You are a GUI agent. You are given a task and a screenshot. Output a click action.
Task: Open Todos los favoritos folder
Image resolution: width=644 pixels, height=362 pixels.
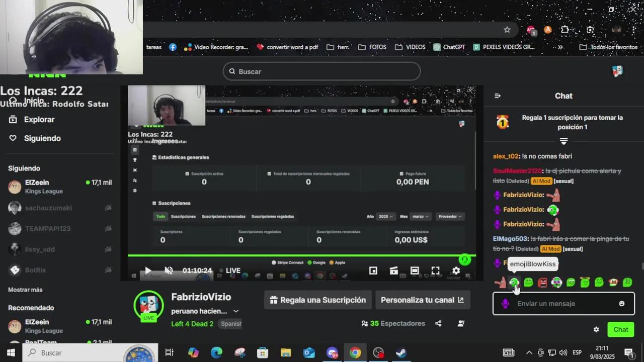608,47
